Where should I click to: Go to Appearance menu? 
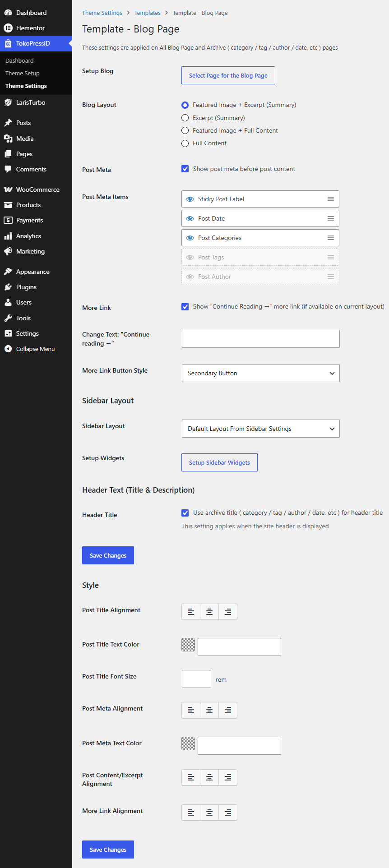click(x=32, y=272)
